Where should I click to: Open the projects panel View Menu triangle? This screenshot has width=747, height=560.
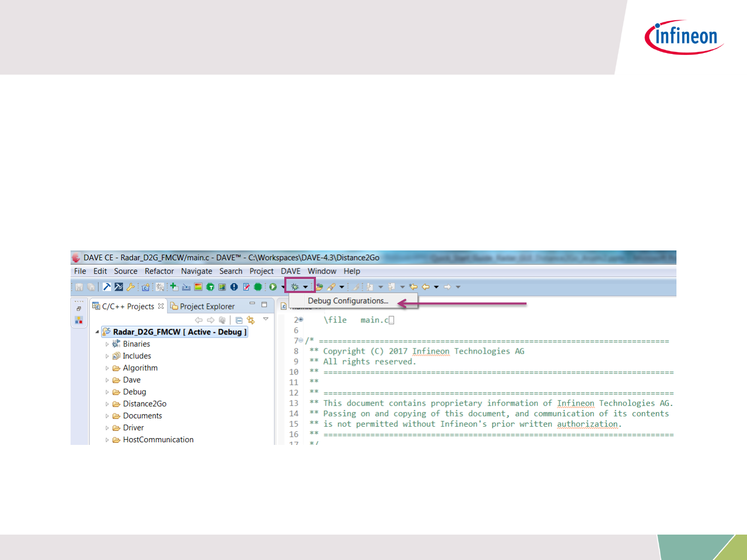pyautogui.click(x=266, y=319)
